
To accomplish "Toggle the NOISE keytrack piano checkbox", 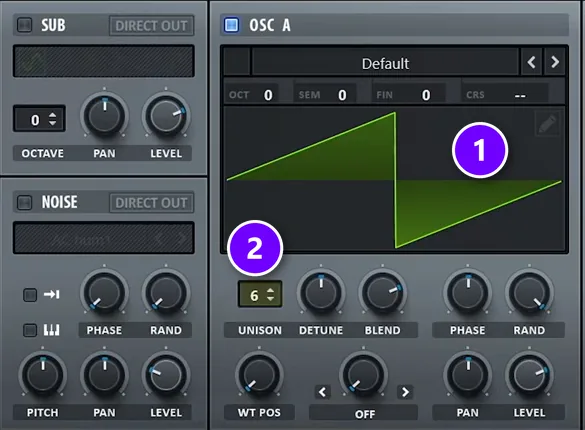I will coord(30,330).
